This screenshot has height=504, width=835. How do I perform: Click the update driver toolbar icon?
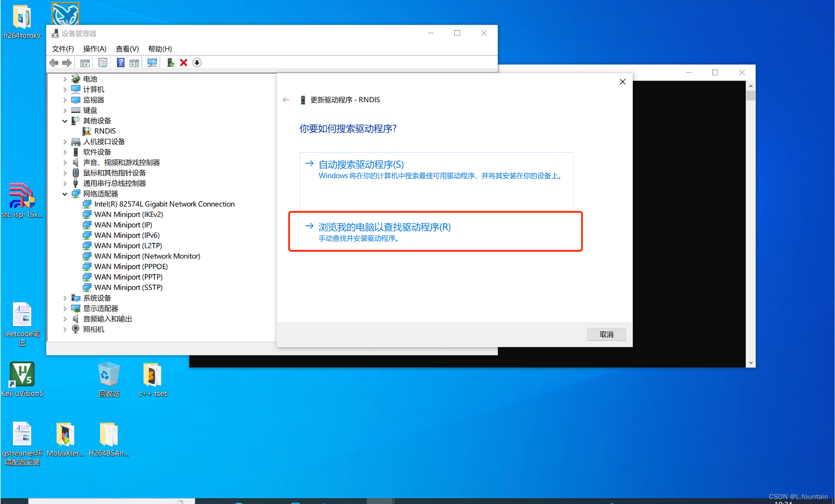coord(170,63)
